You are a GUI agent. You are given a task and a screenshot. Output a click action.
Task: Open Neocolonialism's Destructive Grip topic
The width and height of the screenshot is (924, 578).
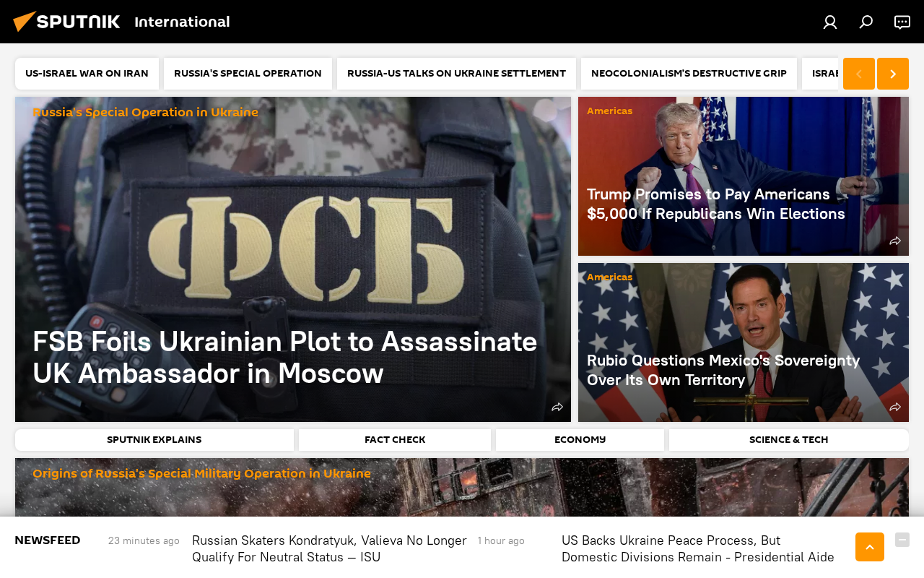pyautogui.click(x=689, y=74)
